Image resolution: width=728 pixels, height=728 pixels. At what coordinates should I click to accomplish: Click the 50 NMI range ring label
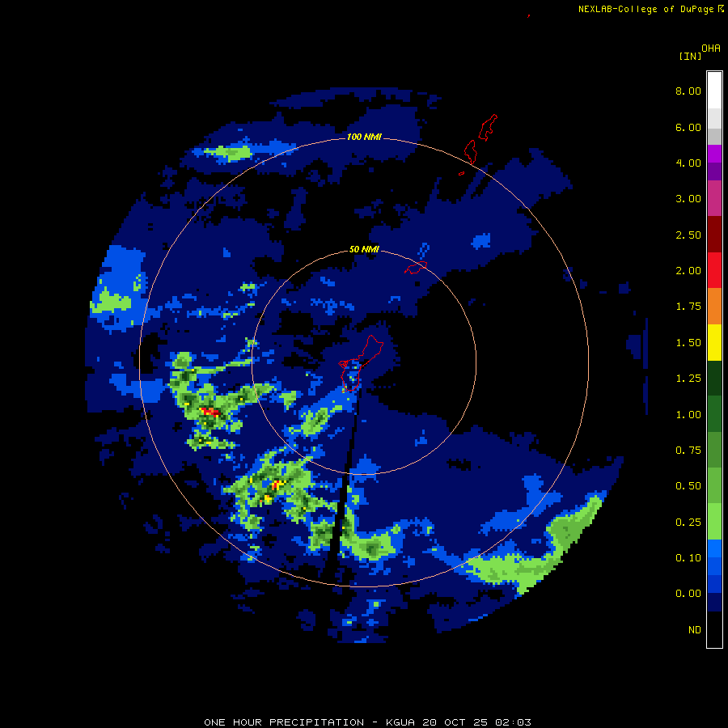coord(364,249)
